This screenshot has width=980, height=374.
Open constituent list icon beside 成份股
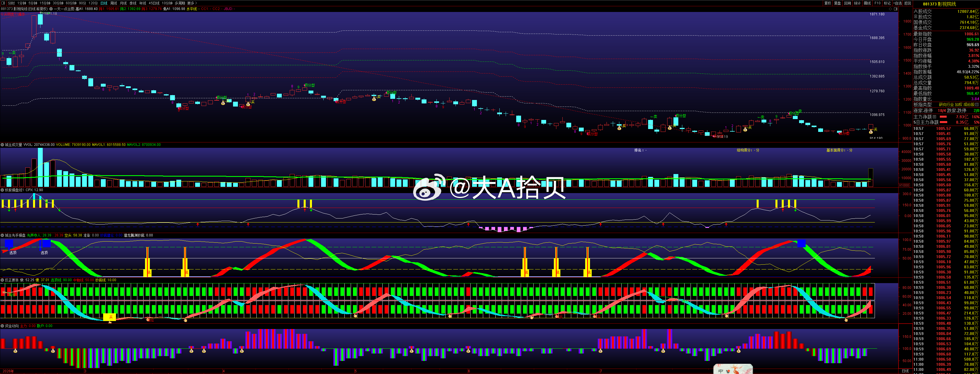click(x=977, y=105)
